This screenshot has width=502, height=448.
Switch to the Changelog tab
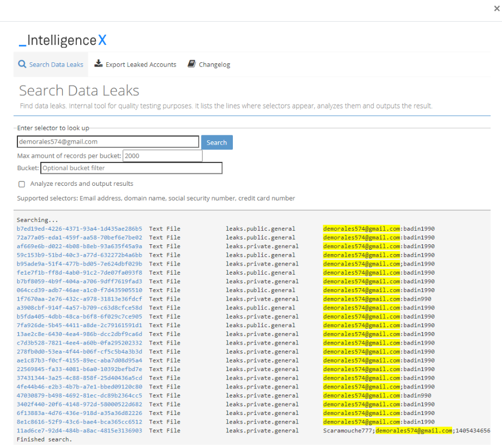click(x=214, y=64)
